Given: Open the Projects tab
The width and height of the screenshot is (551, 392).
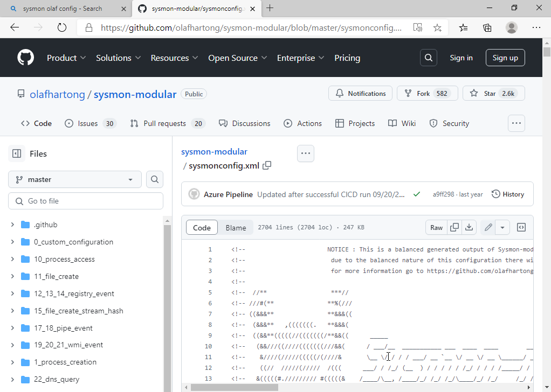Looking at the screenshot, I should click(355, 123).
